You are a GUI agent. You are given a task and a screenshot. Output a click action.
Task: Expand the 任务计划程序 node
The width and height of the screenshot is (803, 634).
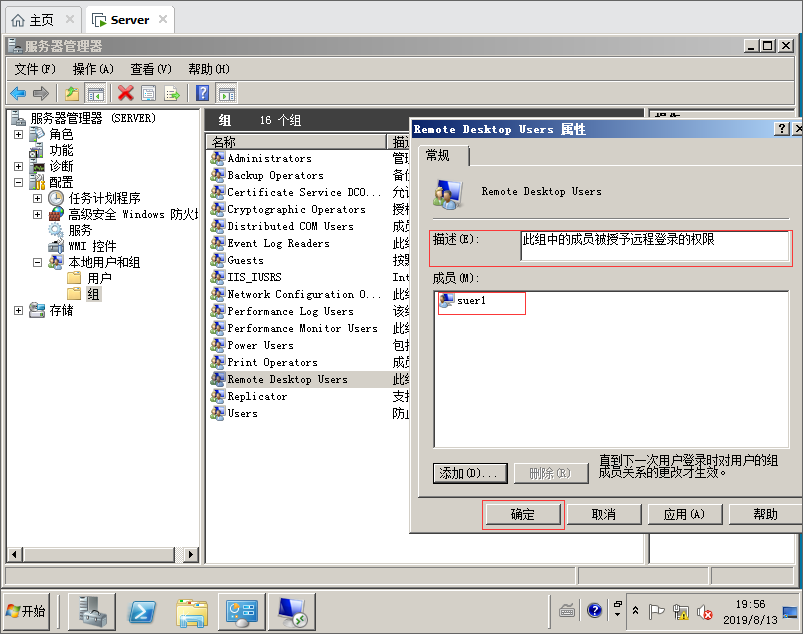[x=38, y=198]
